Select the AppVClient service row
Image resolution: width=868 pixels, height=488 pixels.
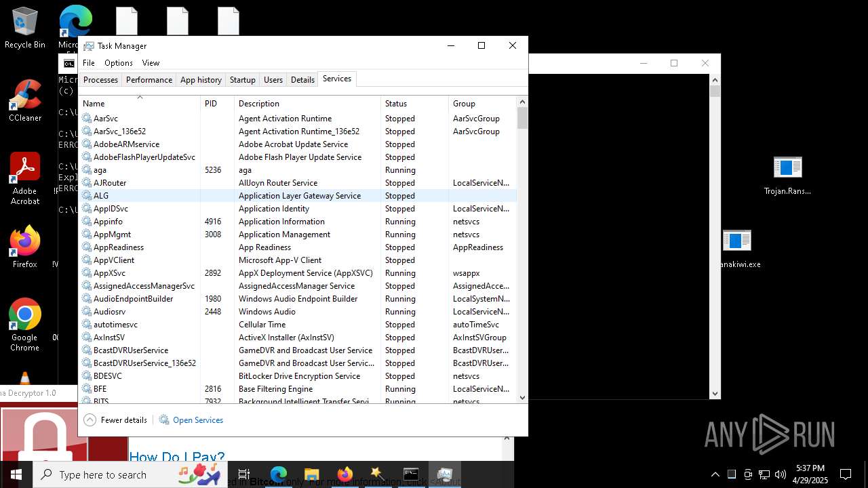pos(298,260)
